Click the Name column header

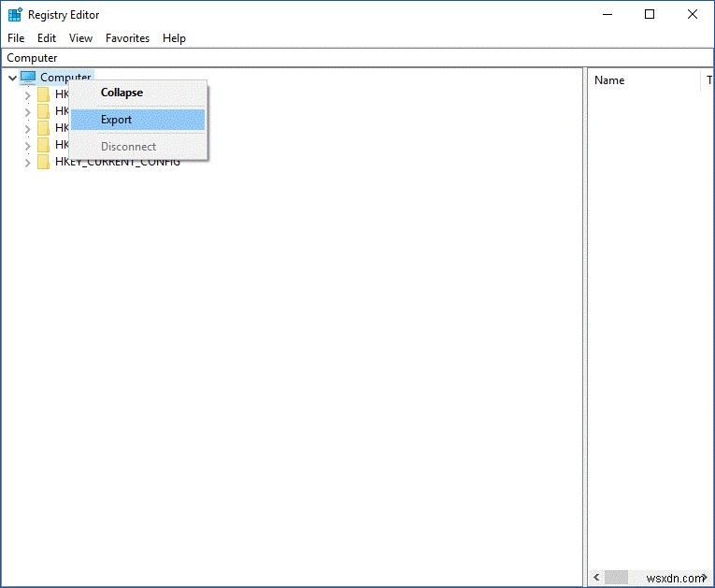pos(644,80)
